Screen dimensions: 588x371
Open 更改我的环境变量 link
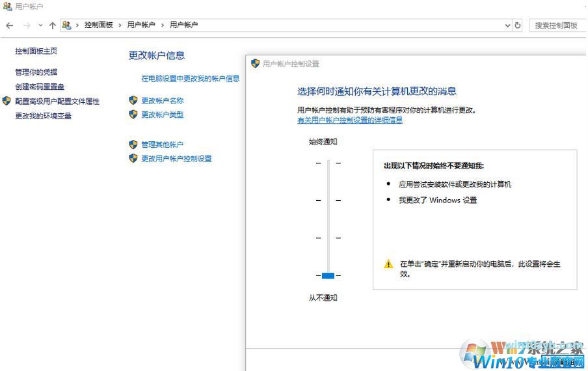(x=43, y=116)
